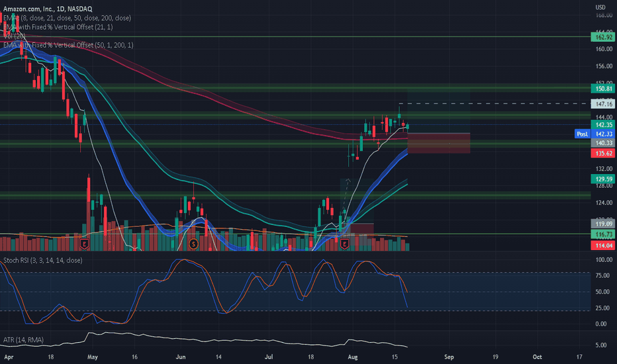The width and height of the screenshot is (617, 364).
Task: Click the 156.00 price axis tick
Action: (x=604, y=66)
